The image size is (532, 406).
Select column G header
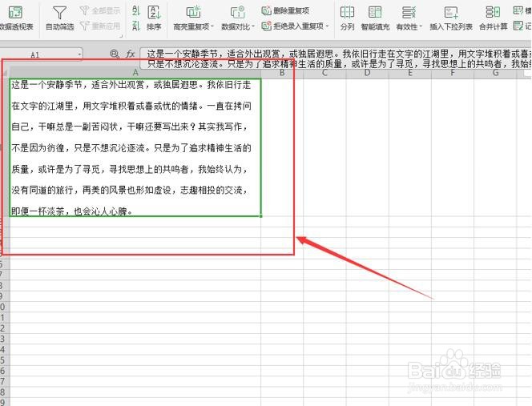(495, 73)
